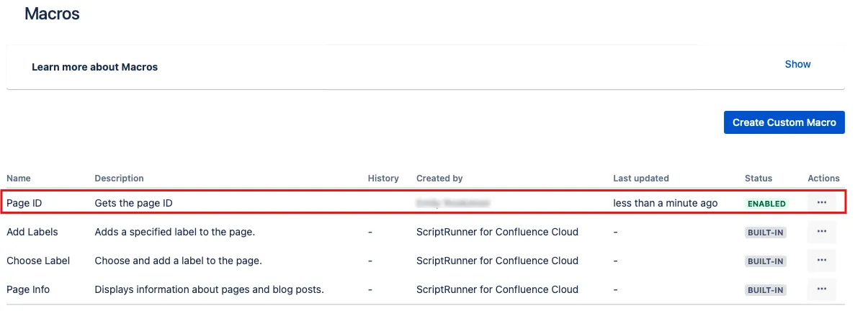Click the History column header
The width and height of the screenshot is (868, 316).
(383, 178)
